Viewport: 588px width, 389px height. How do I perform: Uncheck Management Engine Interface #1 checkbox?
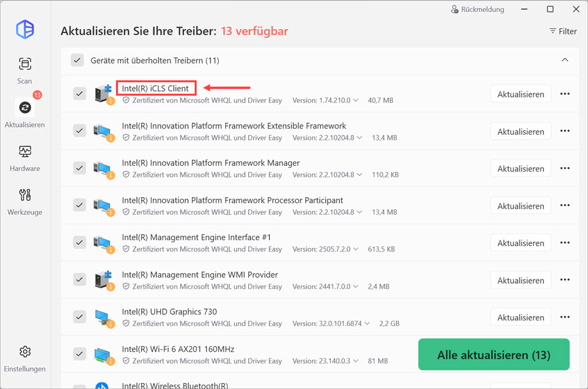point(79,242)
